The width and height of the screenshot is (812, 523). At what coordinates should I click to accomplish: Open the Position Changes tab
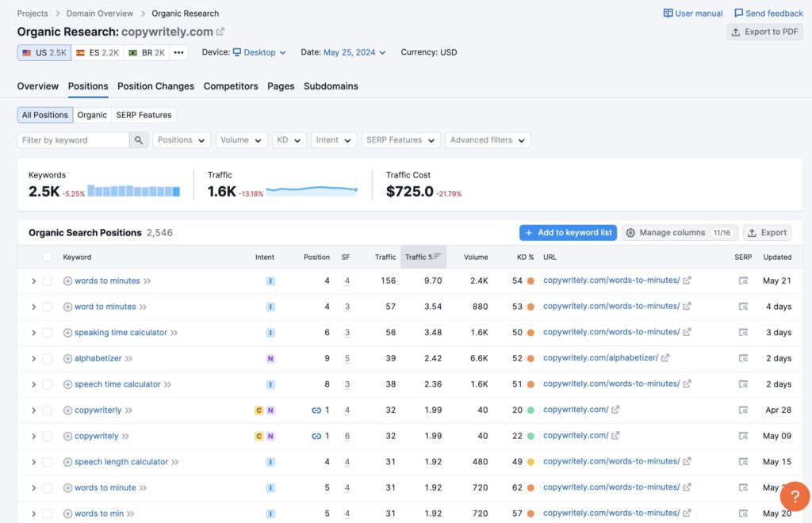tap(155, 86)
